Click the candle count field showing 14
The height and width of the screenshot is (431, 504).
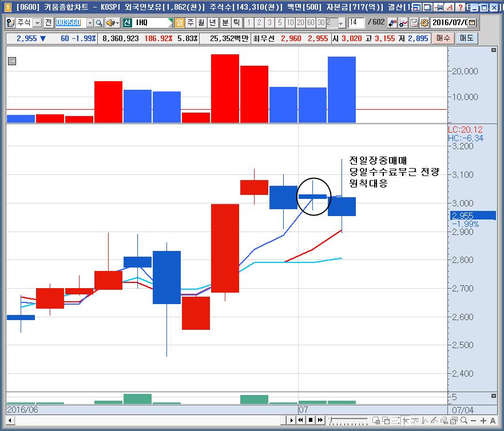pyautogui.click(x=356, y=23)
